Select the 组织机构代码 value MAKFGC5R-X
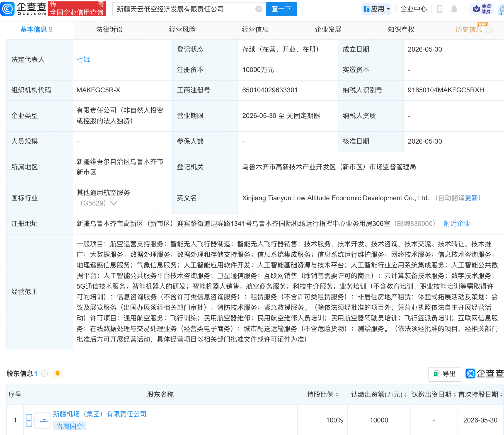The height and width of the screenshot is (435, 504). tap(98, 90)
